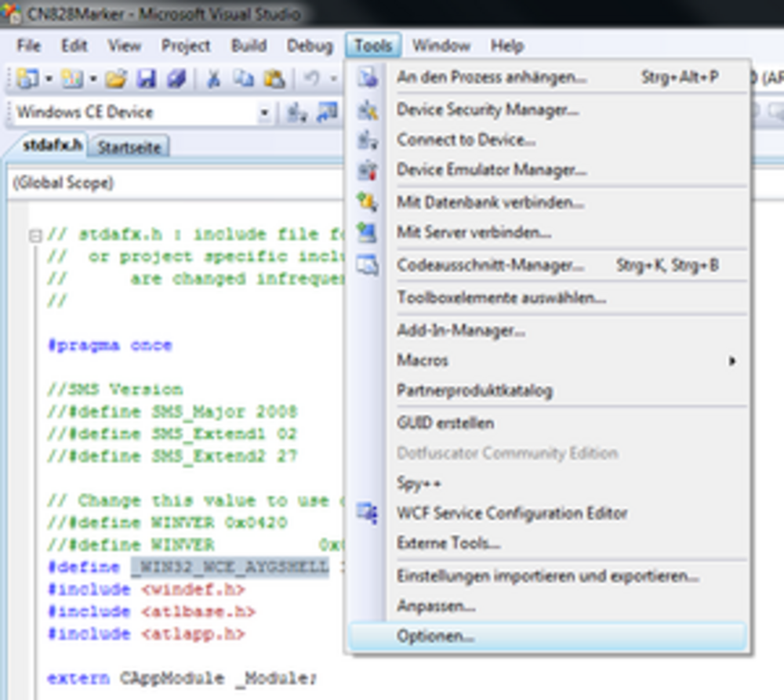Open the Build menu
Screen dimensions: 784x700
(x=249, y=45)
